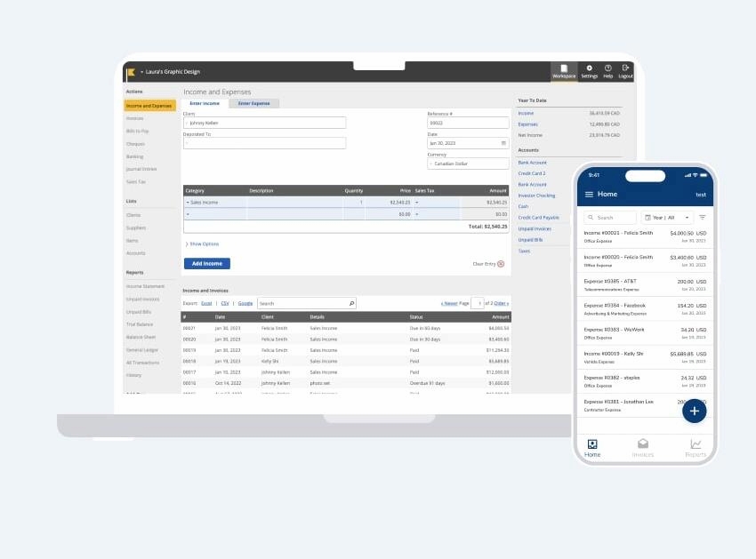This screenshot has height=559, width=756.
Task: Open the Invoices tab on mobile bottom bar
Action: 642,447
